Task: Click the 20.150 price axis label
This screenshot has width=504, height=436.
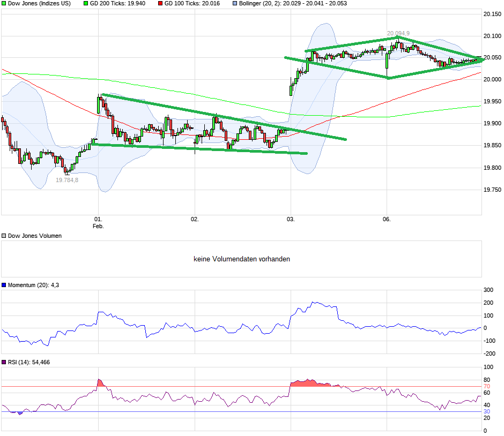Action: pyautogui.click(x=492, y=14)
